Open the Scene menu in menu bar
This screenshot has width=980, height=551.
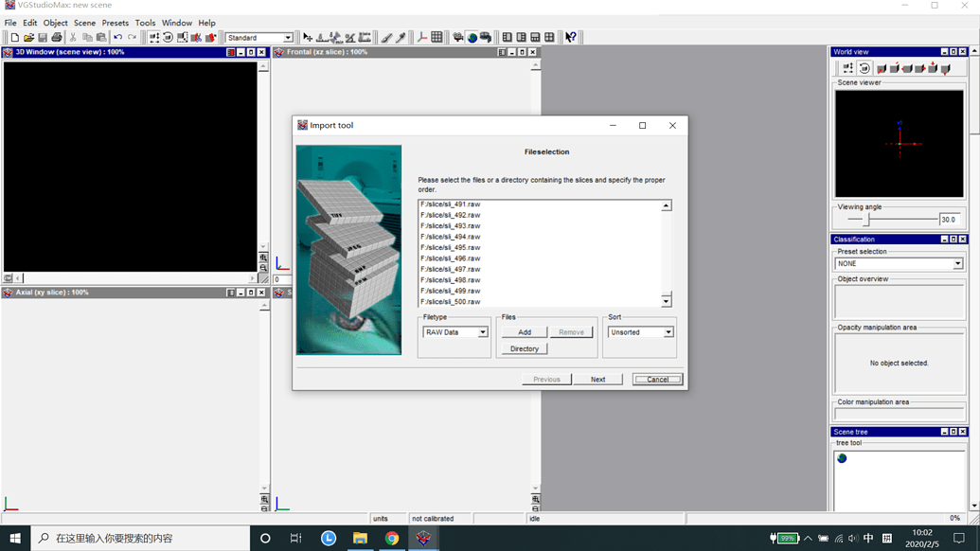coord(84,23)
